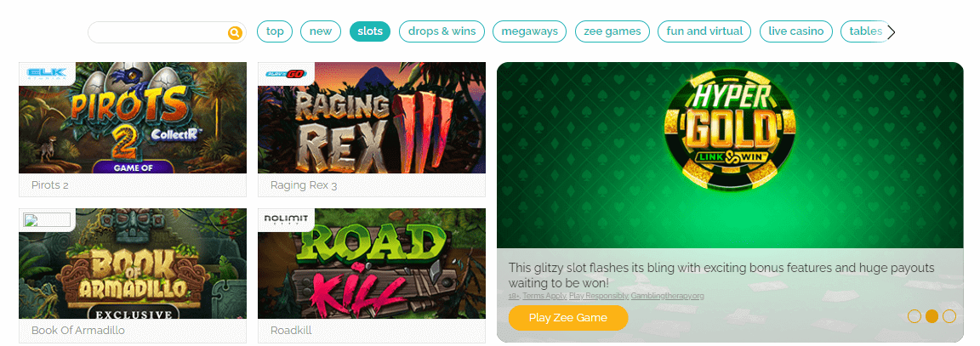
Task: Switch to the top category tab
Action: 275,31
